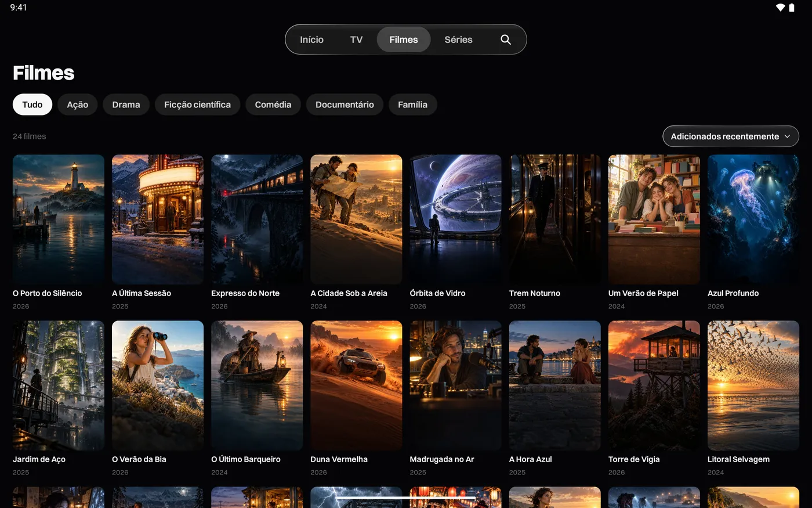Tap the Wi-Fi status icon
812x508 pixels.
780,8
